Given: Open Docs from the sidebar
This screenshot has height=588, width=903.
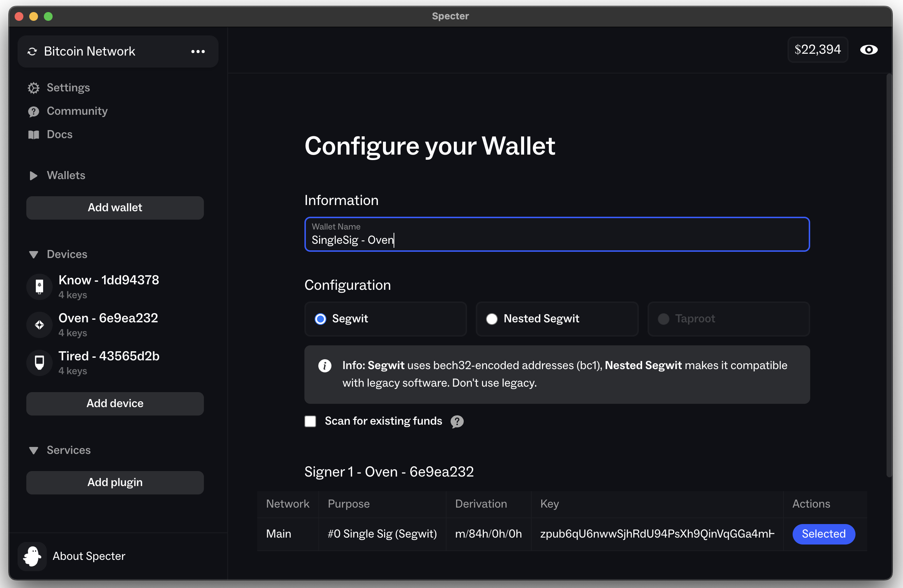Looking at the screenshot, I should click(60, 135).
